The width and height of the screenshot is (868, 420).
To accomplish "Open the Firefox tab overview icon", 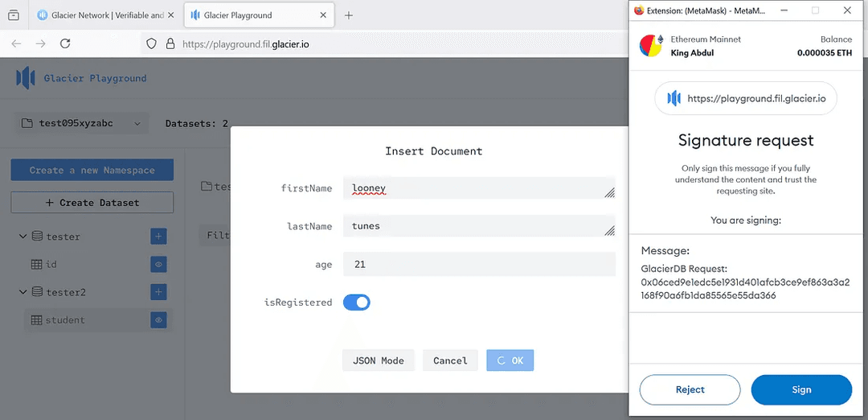I will click(14, 15).
